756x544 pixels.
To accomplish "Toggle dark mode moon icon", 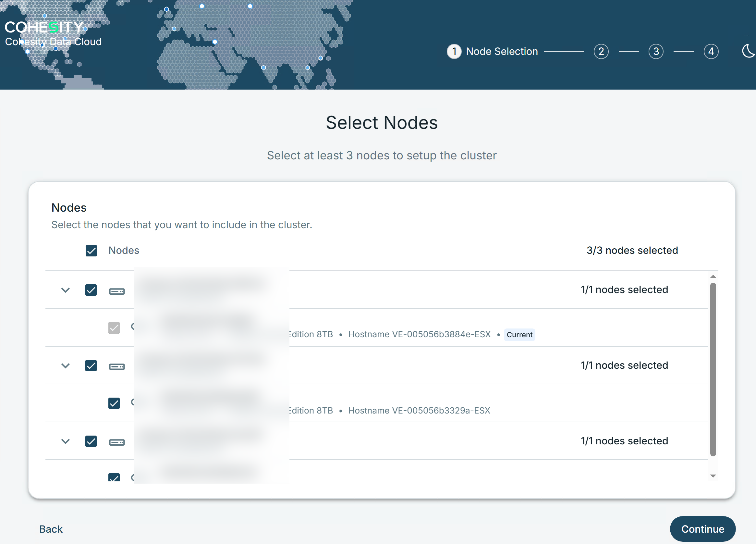I will click(x=748, y=51).
